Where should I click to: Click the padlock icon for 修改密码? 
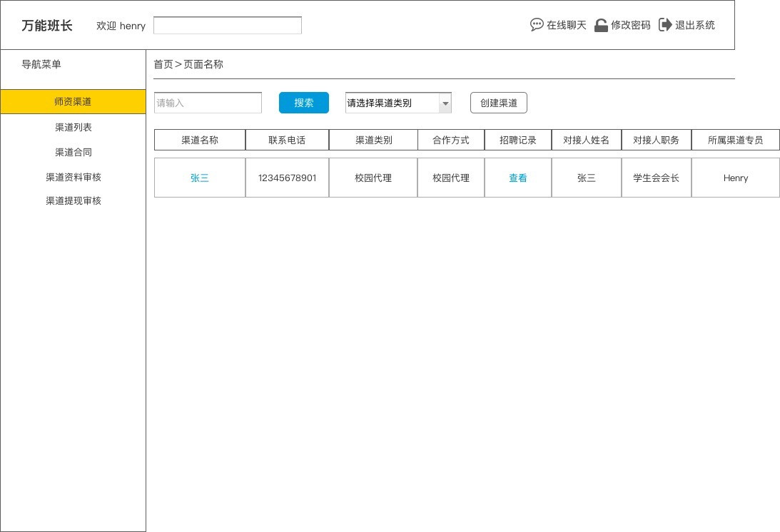click(601, 25)
